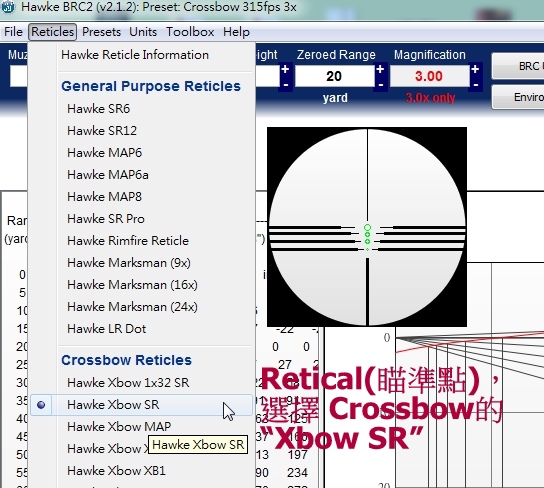Image resolution: width=544 pixels, height=488 pixels.
Task: Click the Zeroed Range value field
Action: pos(334,76)
